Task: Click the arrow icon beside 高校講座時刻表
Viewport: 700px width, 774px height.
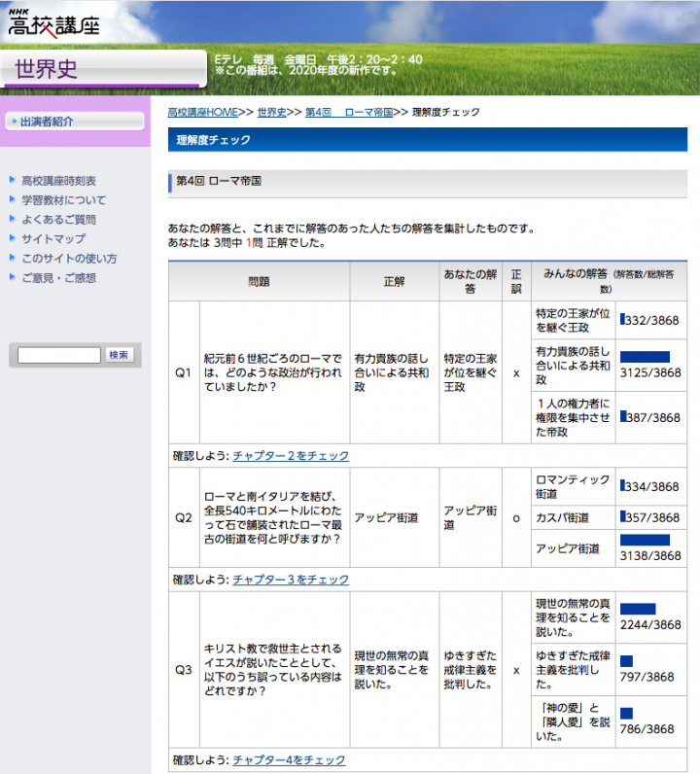Action: click(12, 181)
